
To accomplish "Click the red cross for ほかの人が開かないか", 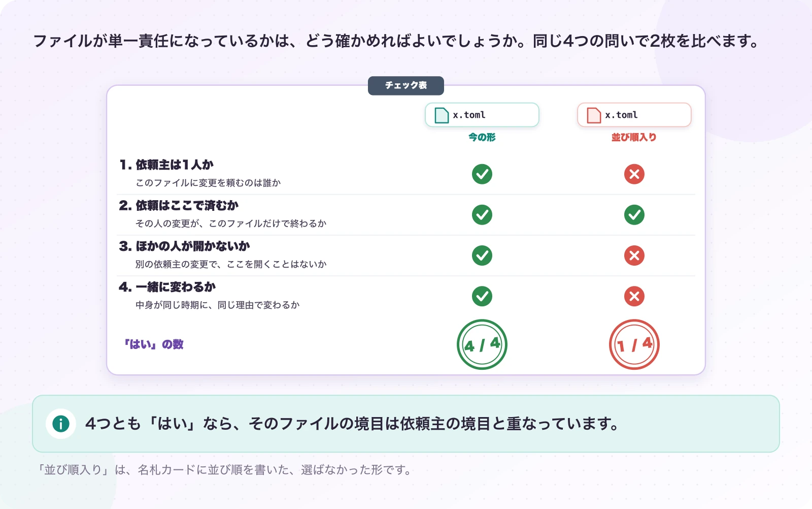I will 634,256.
